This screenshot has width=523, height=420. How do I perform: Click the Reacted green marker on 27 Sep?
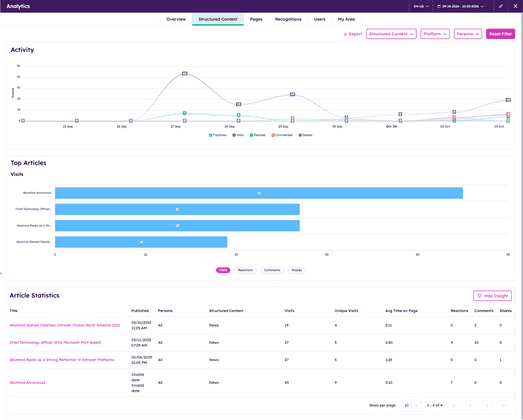point(184,113)
